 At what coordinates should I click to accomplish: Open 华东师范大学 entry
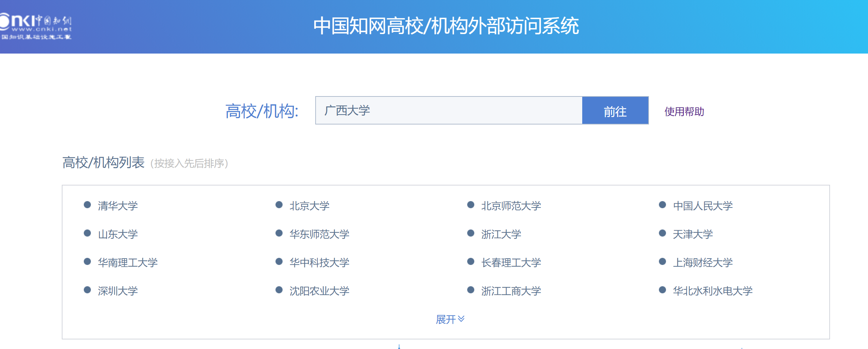click(x=320, y=234)
